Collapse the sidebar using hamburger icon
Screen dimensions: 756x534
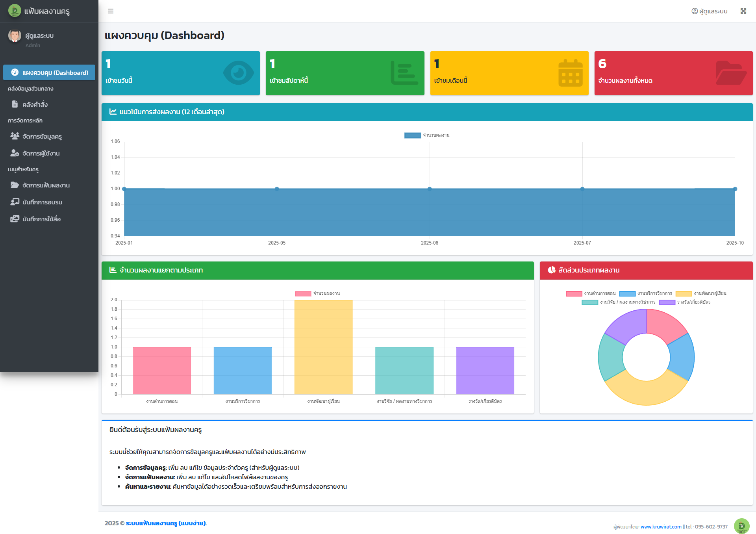tap(110, 11)
